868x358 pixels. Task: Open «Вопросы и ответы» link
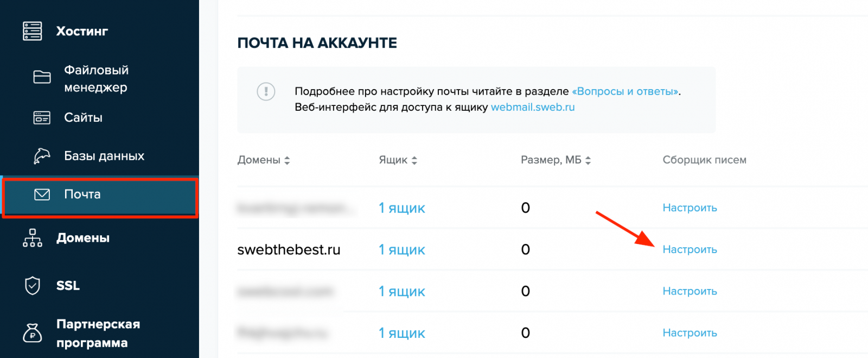626,91
